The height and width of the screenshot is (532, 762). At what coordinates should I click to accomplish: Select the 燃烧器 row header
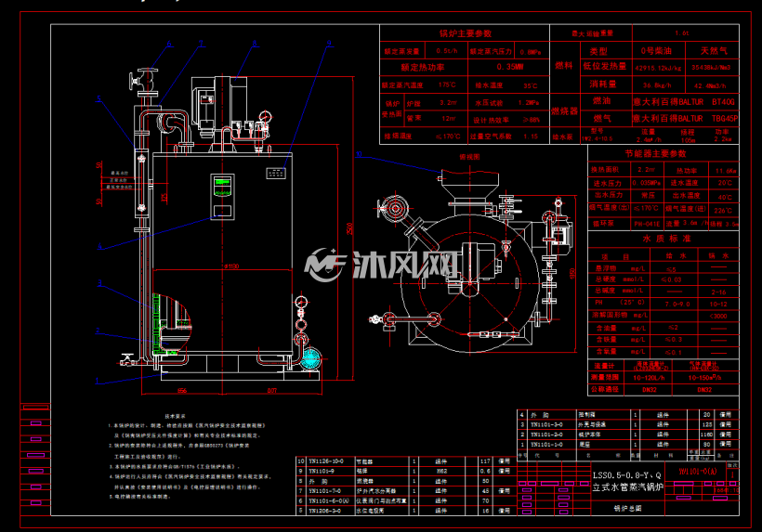(x=564, y=111)
